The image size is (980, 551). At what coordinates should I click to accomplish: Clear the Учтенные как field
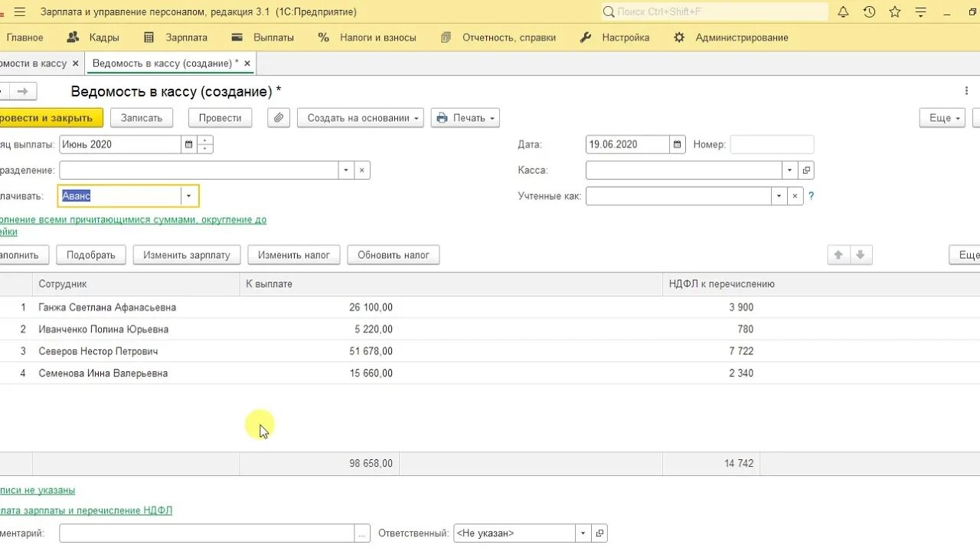click(x=795, y=196)
